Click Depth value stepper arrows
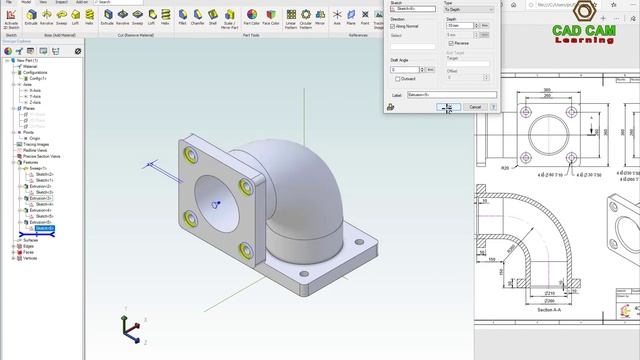Viewport: 640px width, 360px height. point(476,25)
